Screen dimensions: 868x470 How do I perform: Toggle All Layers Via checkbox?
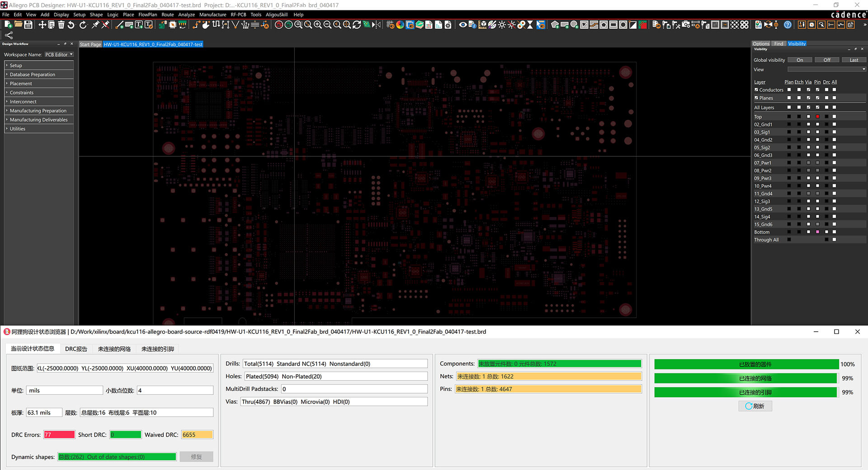tap(808, 108)
